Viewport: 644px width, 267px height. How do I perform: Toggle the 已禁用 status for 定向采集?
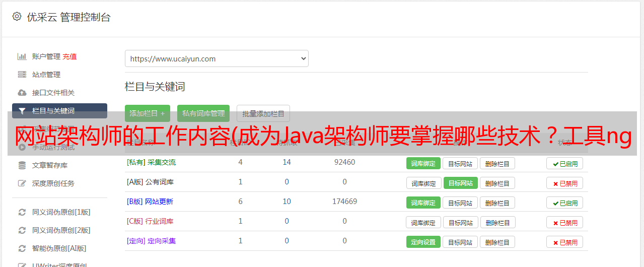[x=565, y=242]
